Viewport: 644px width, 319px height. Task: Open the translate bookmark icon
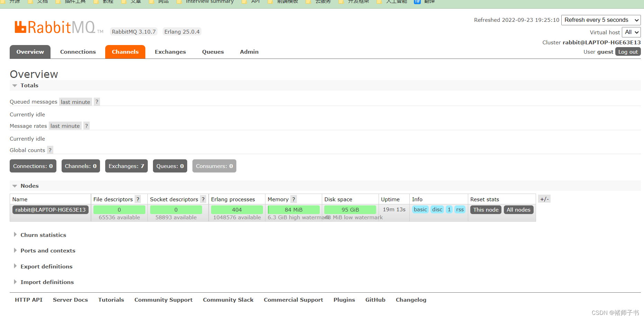point(417,2)
